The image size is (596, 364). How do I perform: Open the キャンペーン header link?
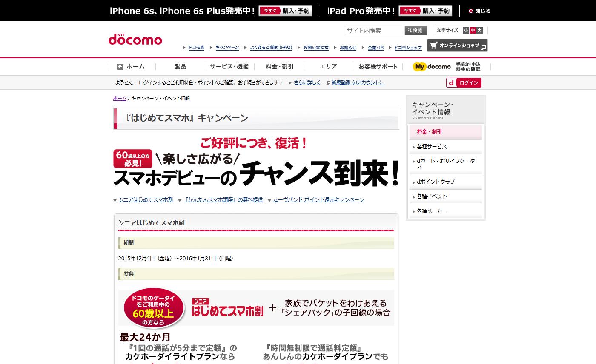pos(227,48)
